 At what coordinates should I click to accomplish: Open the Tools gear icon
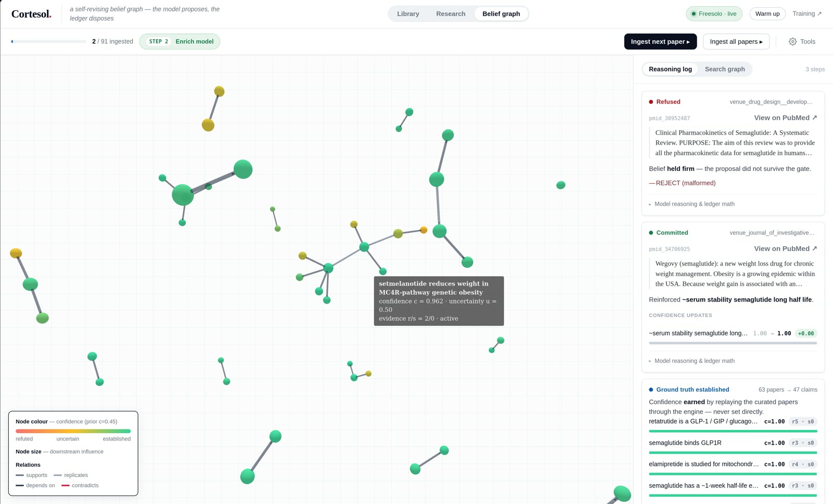click(792, 42)
